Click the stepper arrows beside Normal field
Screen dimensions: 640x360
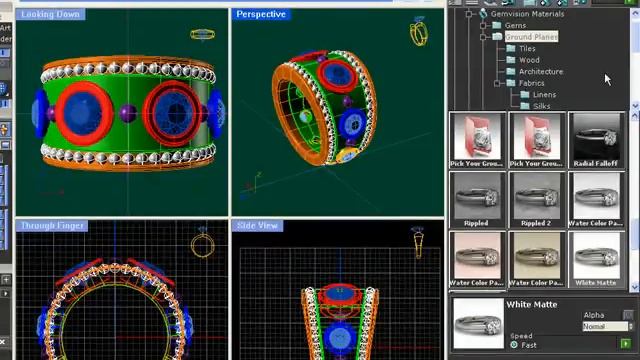[631, 326]
